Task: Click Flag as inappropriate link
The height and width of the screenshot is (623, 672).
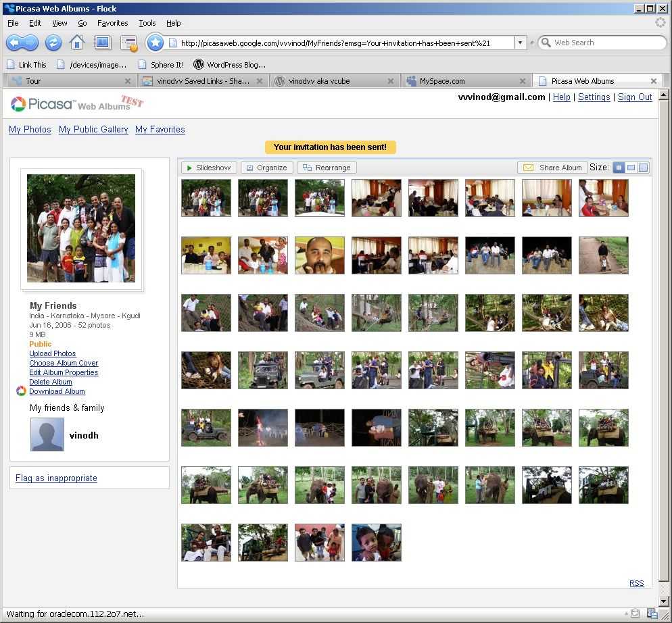Action: coord(56,478)
